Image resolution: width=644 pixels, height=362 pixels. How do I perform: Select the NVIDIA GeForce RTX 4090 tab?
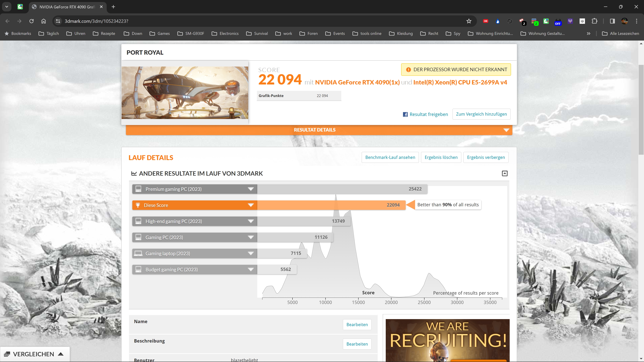point(67,7)
